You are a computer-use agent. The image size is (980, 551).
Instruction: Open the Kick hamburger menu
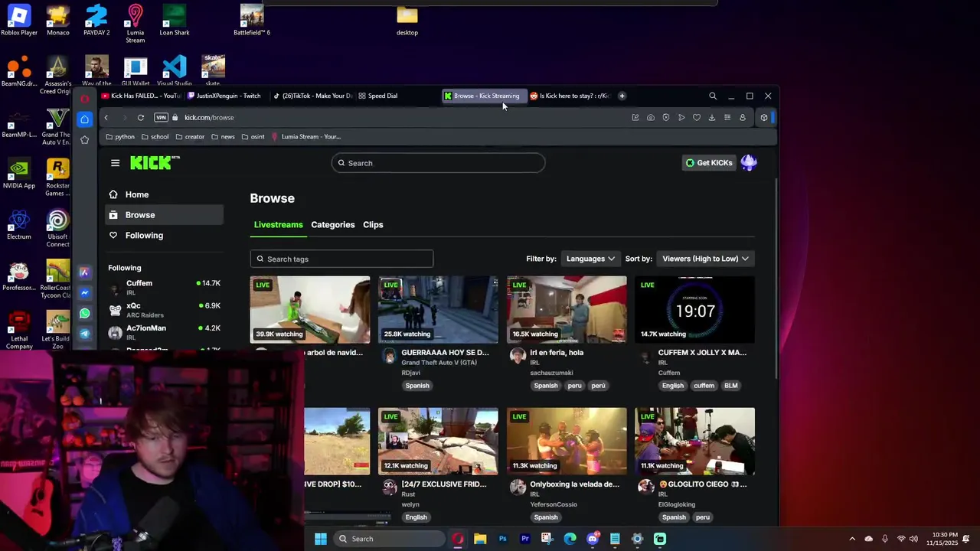[x=115, y=163]
